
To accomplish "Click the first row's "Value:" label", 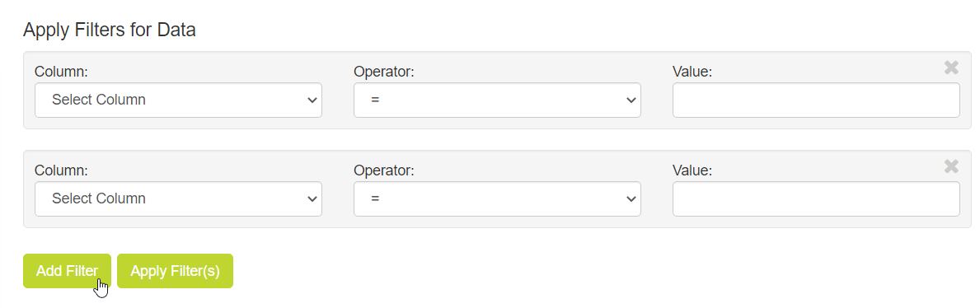I will pos(692,72).
